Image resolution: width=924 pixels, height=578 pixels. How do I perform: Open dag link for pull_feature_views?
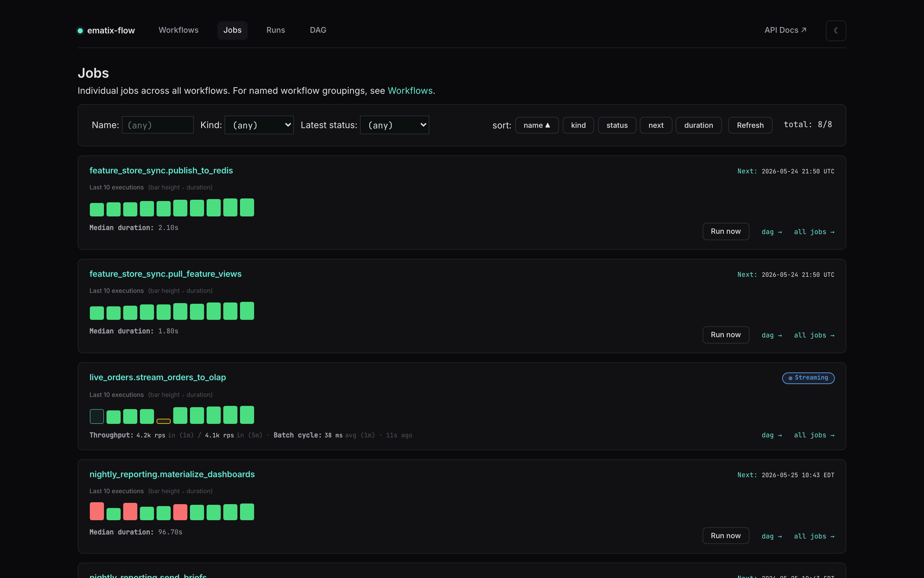click(x=771, y=335)
